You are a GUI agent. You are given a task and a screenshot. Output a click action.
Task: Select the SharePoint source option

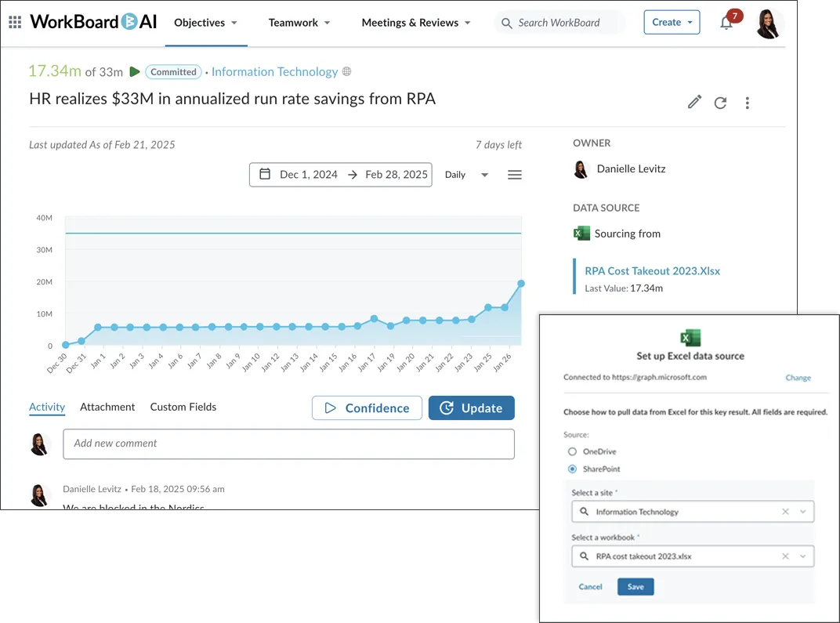[x=573, y=469]
